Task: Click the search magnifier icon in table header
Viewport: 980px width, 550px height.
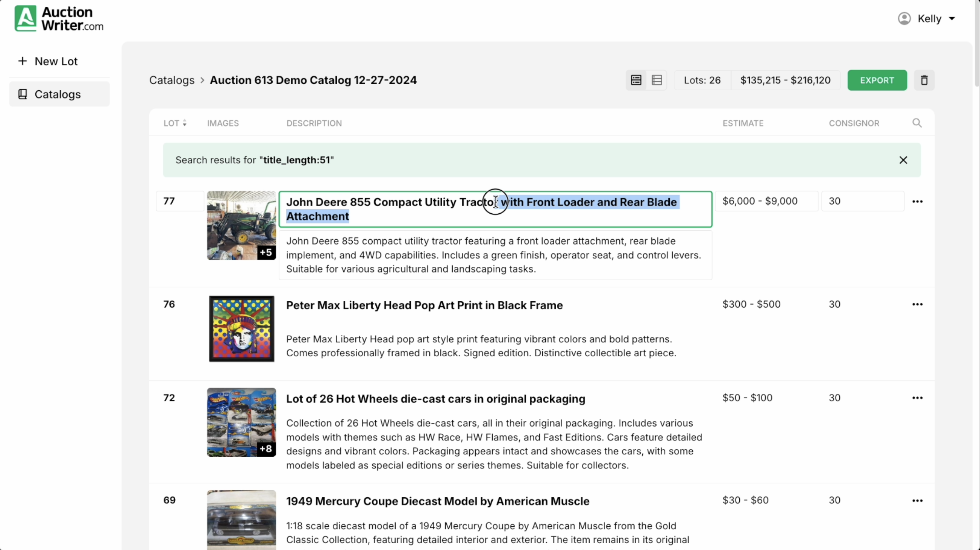Action: pos(917,123)
